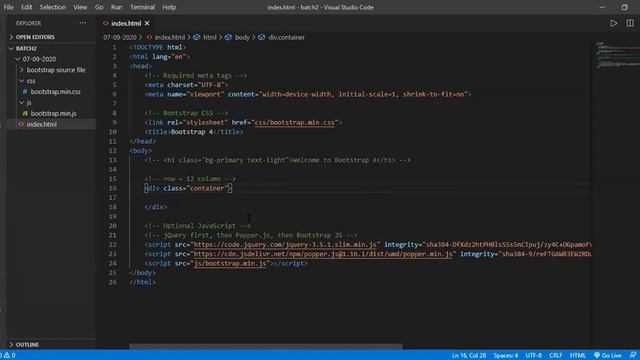
Task: Click the errors and warnings status indicator
Action: coord(8,355)
